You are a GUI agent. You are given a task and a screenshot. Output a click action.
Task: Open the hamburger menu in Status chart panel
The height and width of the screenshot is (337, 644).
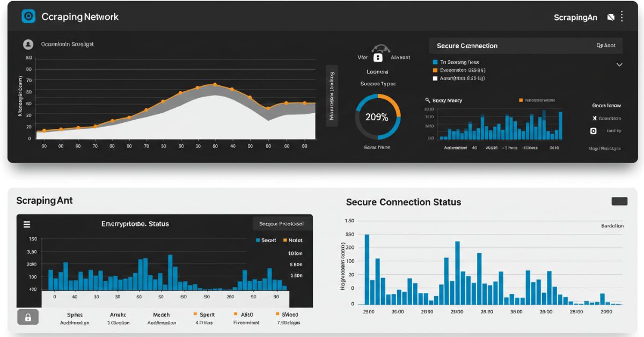click(27, 224)
